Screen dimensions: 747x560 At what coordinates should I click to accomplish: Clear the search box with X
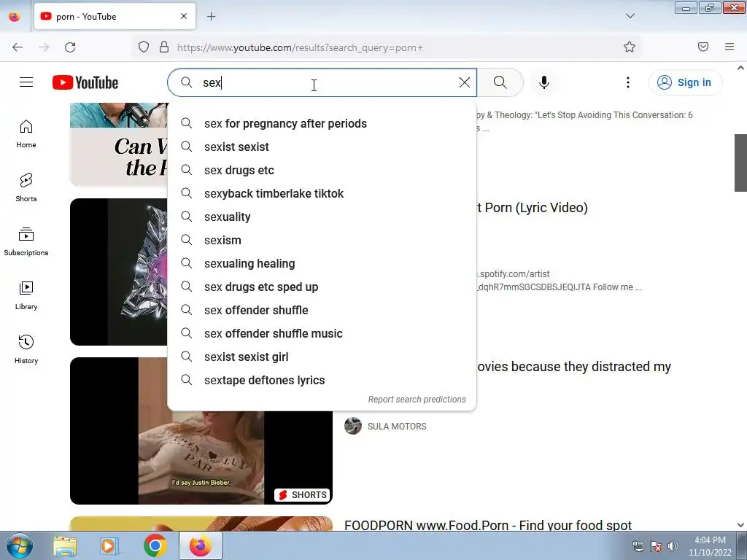point(465,82)
